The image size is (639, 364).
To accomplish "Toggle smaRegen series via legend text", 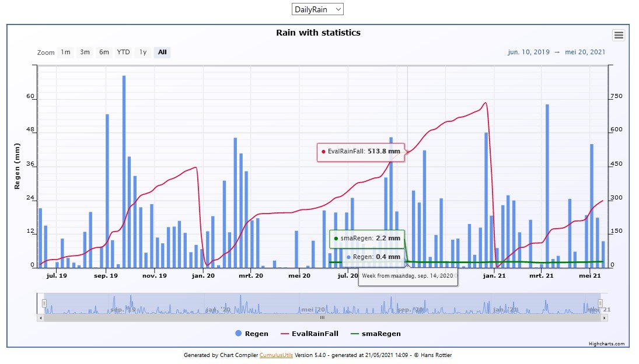I will point(383,334).
